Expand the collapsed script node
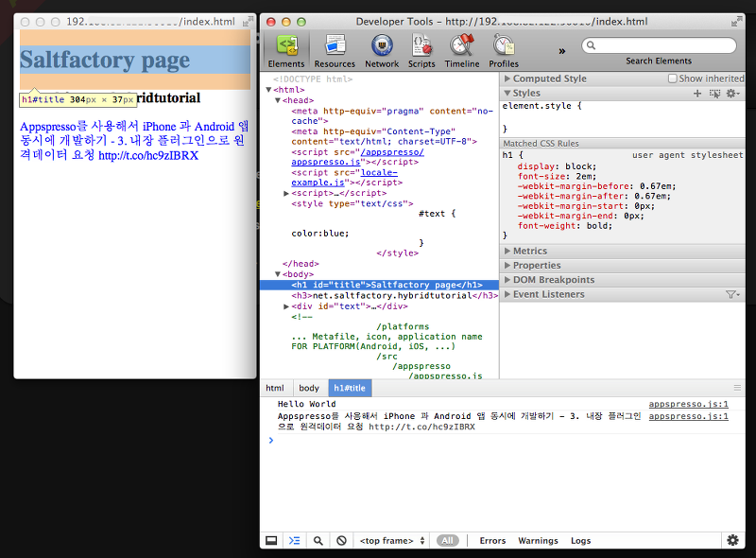756x558 pixels. point(286,193)
